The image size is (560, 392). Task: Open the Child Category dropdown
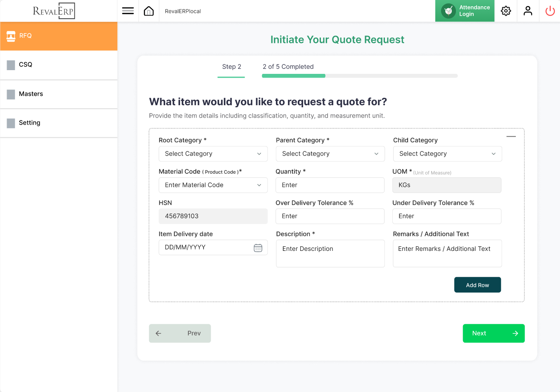pos(447,154)
